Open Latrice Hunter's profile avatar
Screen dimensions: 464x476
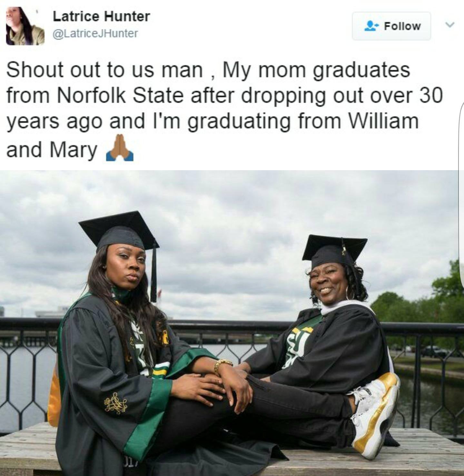click(25, 26)
